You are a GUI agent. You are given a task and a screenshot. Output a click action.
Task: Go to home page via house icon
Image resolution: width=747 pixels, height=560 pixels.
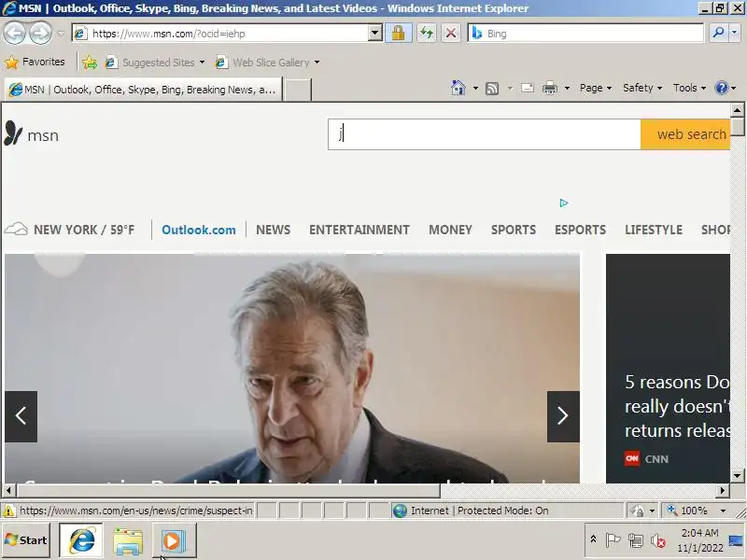(458, 88)
